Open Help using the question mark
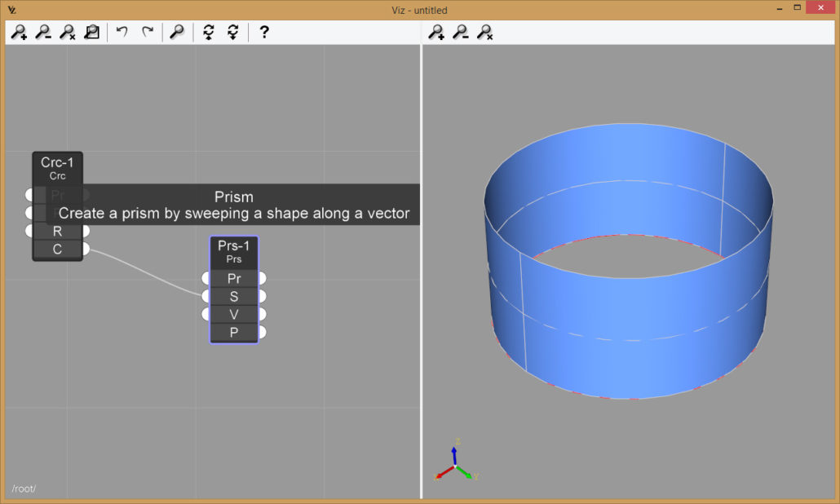Screen dimensions: 840x504 (x=263, y=33)
